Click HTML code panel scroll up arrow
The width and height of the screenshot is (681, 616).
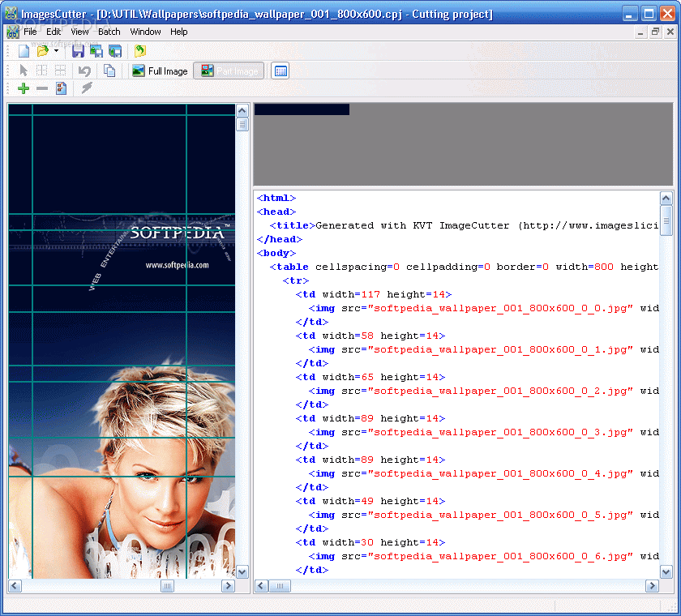pos(666,199)
